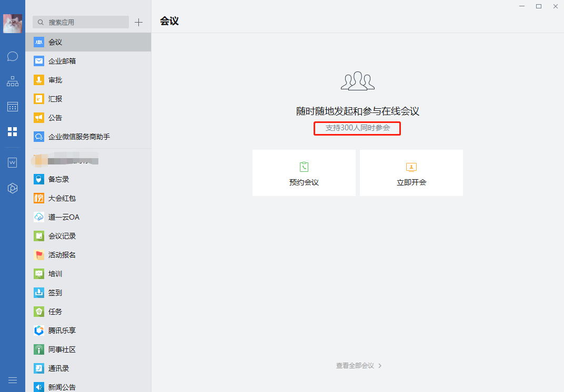Open the document icon in left sidebar
This screenshot has height=392, width=564.
[13, 163]
